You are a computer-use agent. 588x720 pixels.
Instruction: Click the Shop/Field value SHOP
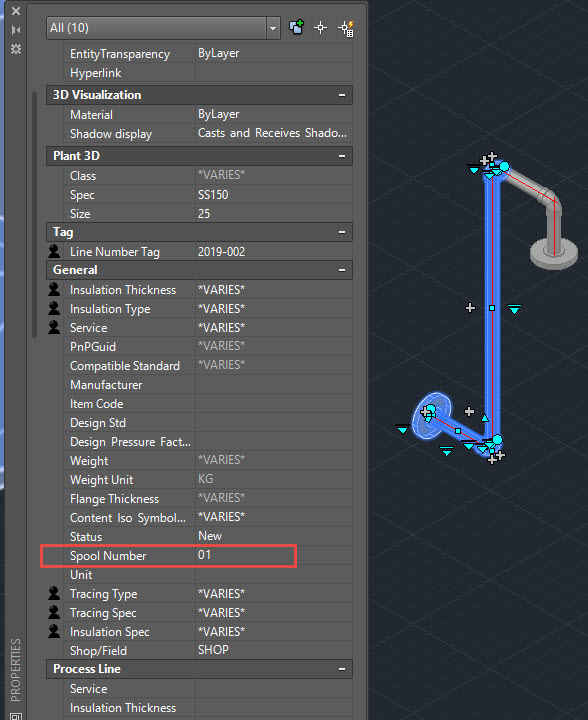click(213, 650)
